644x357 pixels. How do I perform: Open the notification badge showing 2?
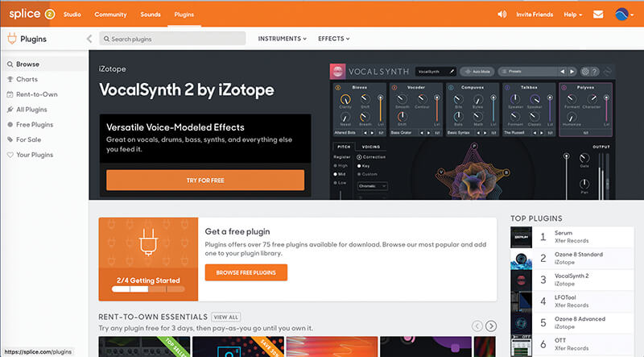(50, 14)
